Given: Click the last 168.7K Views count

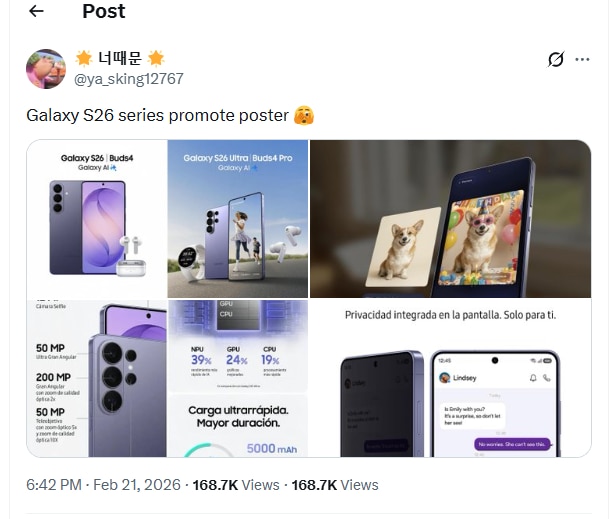Looking at the screenshot, I should (334, 485).
